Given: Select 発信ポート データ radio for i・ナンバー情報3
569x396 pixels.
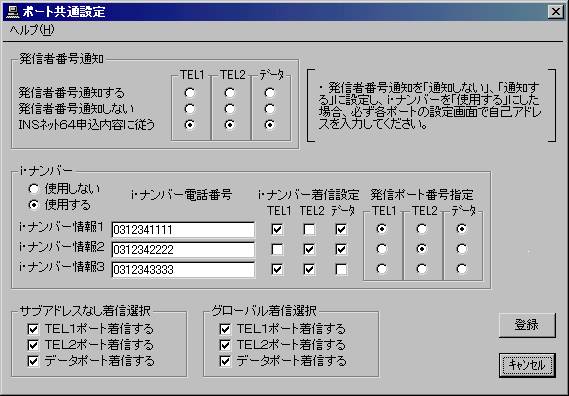Looking at the screenshot, I should point(462,269).
